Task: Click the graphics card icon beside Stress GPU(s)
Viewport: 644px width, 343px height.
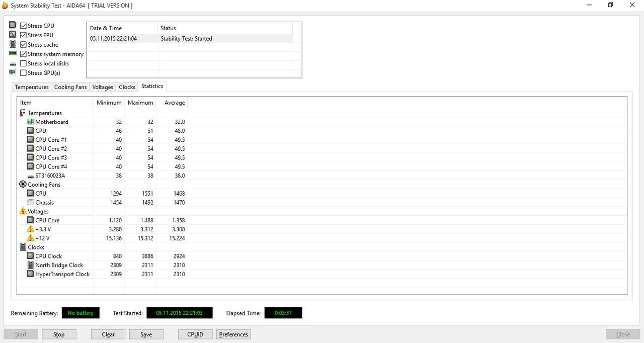Action: coord(13,72)
